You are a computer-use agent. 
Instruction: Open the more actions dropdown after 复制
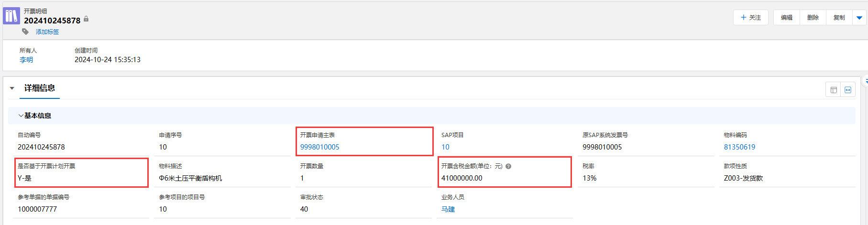pyautogui.click(x=859, y=18)
